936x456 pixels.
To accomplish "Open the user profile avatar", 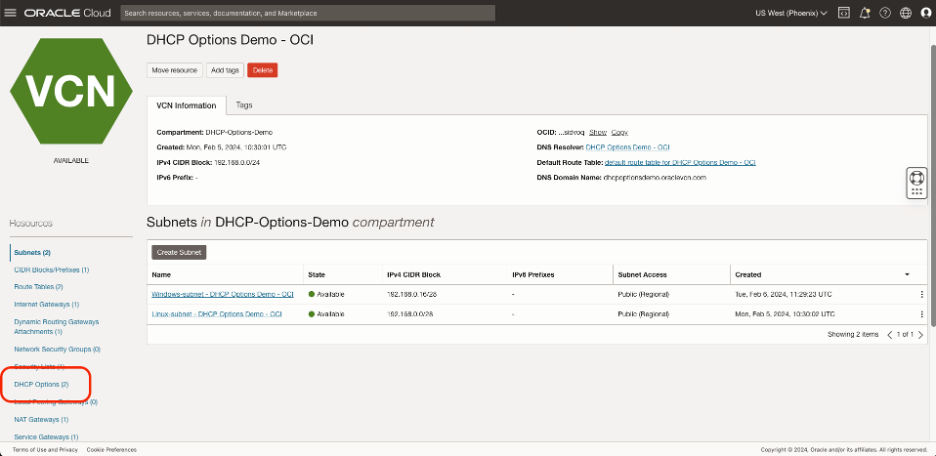I will [x=925, y=13].
